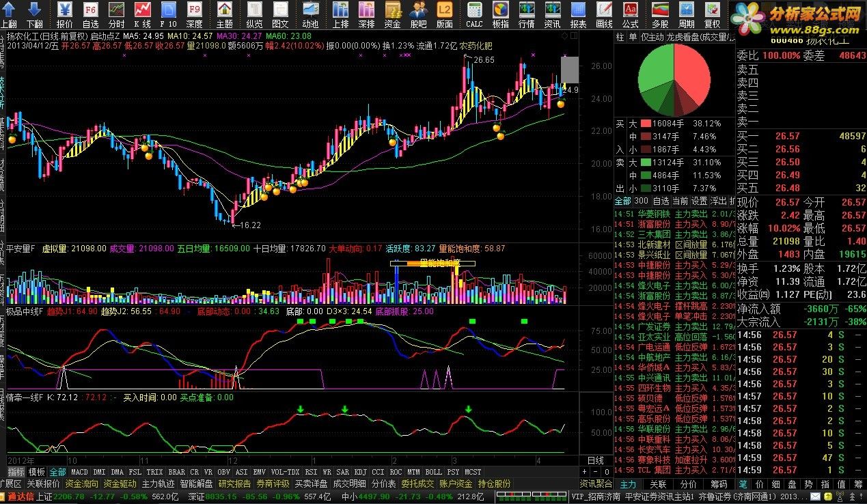Open the 主力轨迹 bottom tab
The image size is (867, 504).
coord(159,484)
